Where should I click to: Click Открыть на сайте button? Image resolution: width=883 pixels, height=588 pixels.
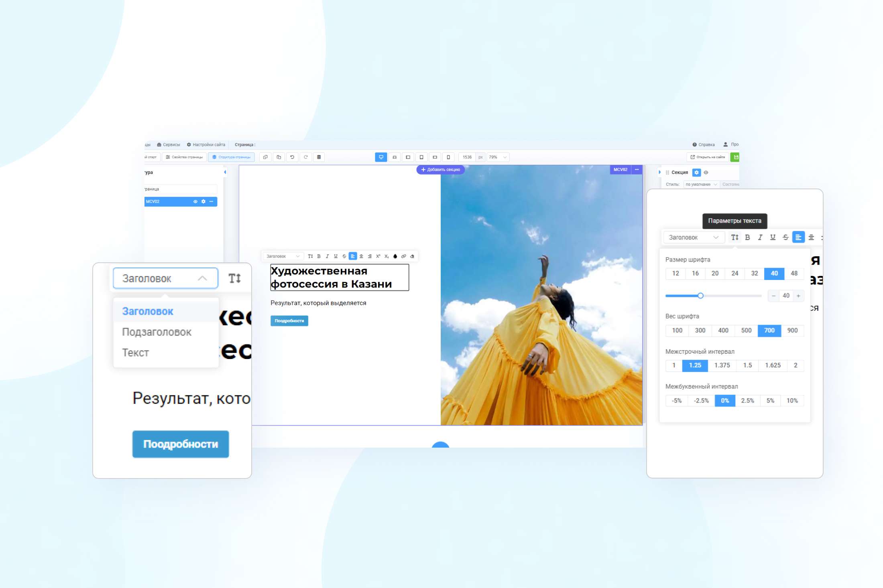708,157
